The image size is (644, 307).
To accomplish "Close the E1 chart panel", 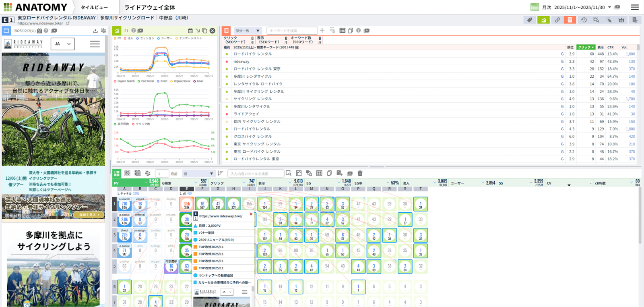I will click(213, 31).
